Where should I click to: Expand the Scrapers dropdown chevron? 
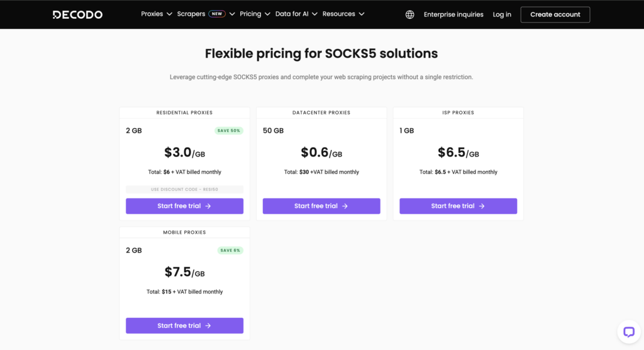coord(232,14)
